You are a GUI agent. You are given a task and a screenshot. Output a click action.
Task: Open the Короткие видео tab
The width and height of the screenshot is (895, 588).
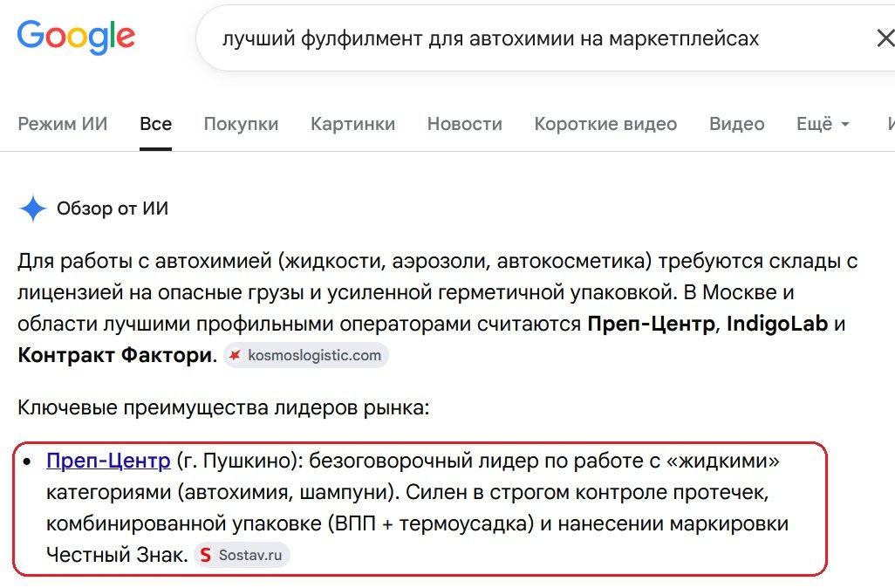pyautogui.click(x=605, y=124)
